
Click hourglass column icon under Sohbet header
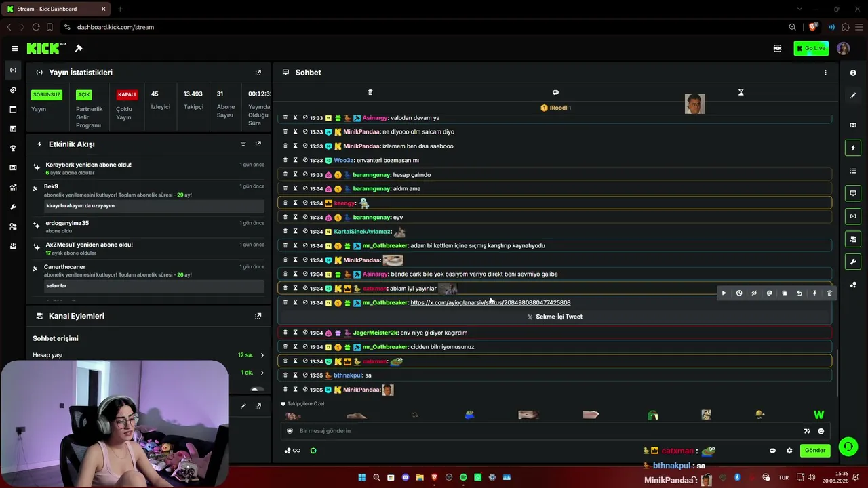(741, 92)
